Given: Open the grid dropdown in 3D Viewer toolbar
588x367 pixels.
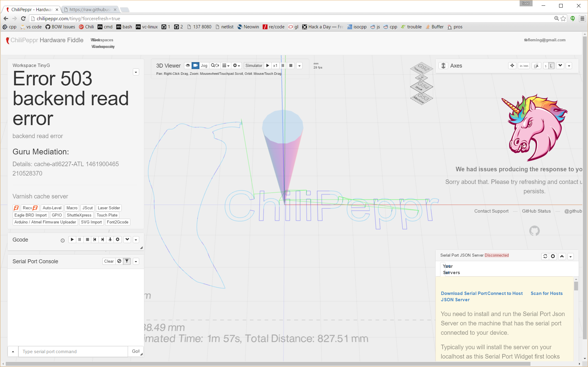Looking at the screenshot, I should coord(226,66).
